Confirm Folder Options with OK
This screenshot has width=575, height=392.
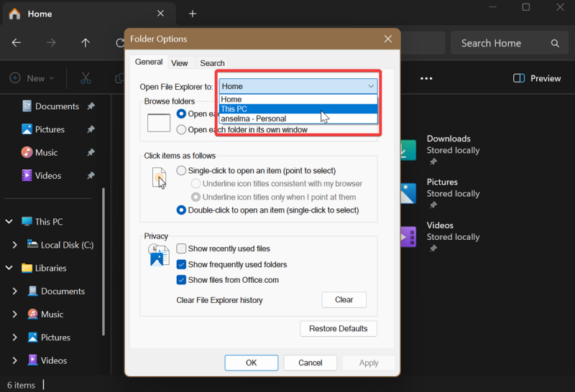pos(251,363)
